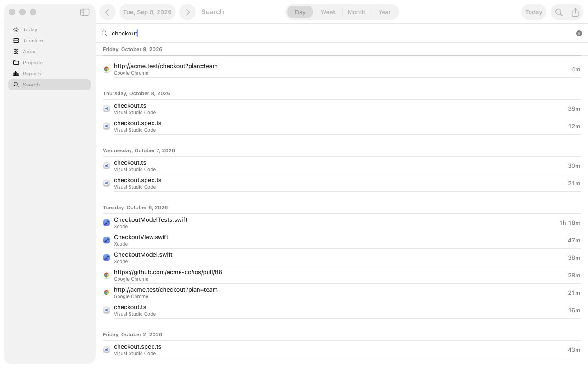Open the share menu icon

tap(575, 12)
